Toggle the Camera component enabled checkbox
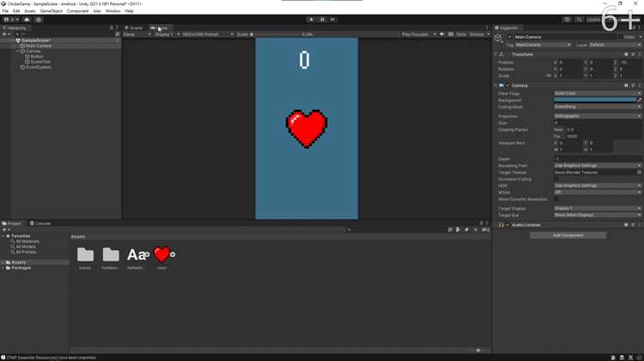644x361 pixels. tap(507, 86)
